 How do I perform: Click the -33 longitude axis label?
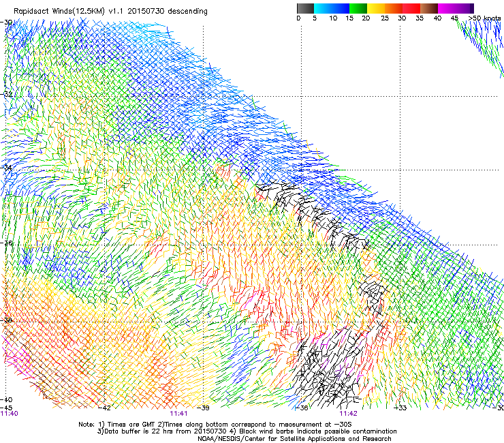[x=400, y=408]
